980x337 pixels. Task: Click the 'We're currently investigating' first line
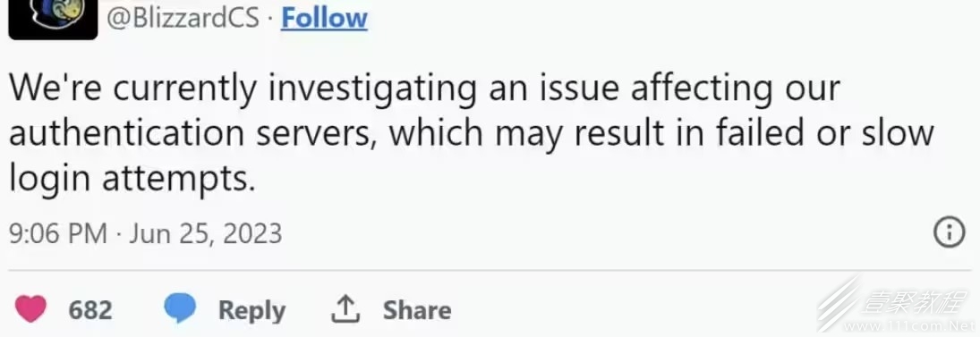(423, 88)
